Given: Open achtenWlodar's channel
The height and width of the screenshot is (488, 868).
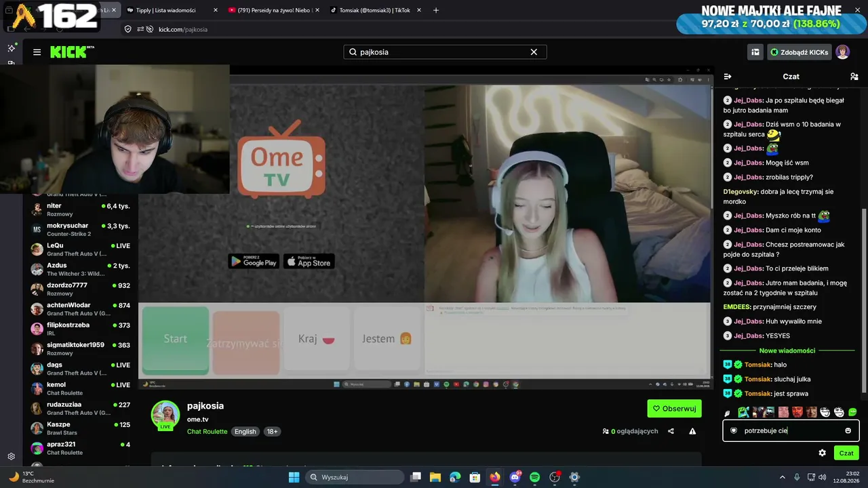Looking at the screenshot, I should (x=81, y=309).
